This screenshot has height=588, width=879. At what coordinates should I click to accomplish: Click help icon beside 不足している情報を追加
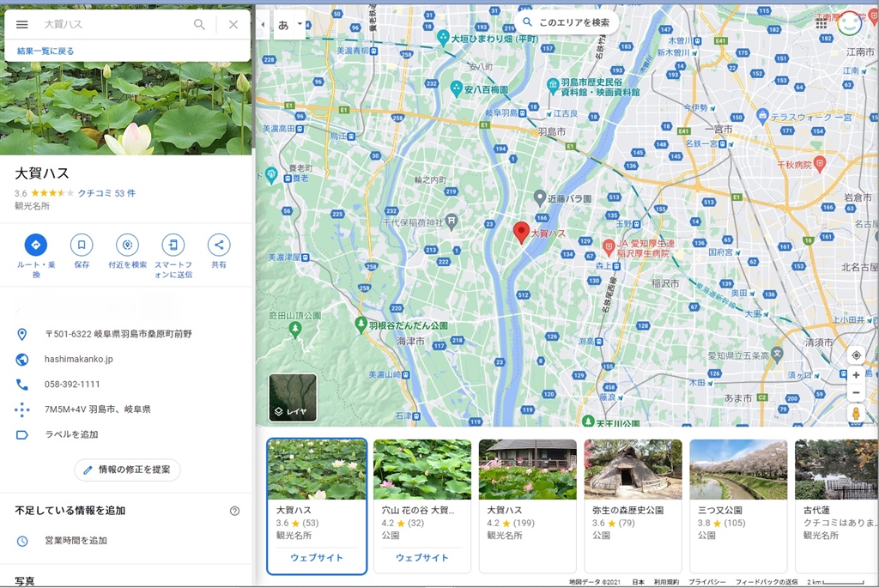pos(234,511)
